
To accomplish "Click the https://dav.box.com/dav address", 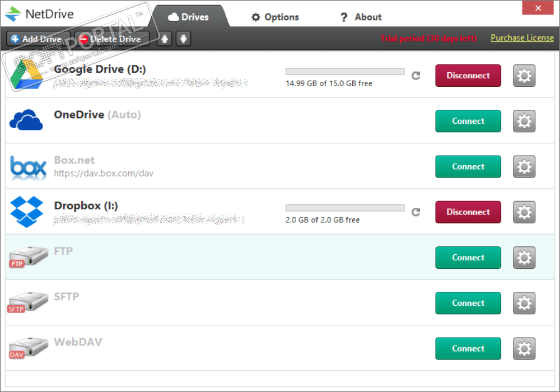I will coord(104,174).
